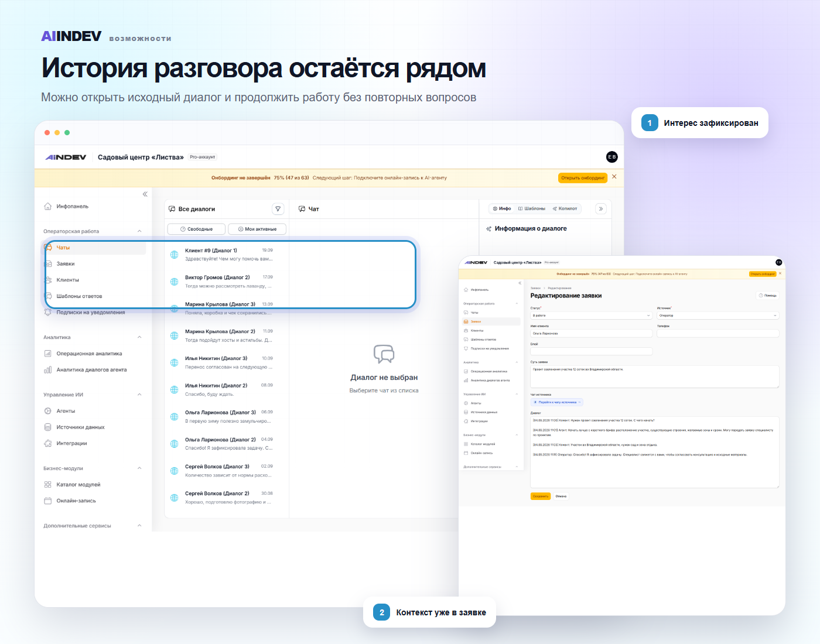
Task: Collapse Аналитика section in request editor sidebar
Action: point(517,362)
